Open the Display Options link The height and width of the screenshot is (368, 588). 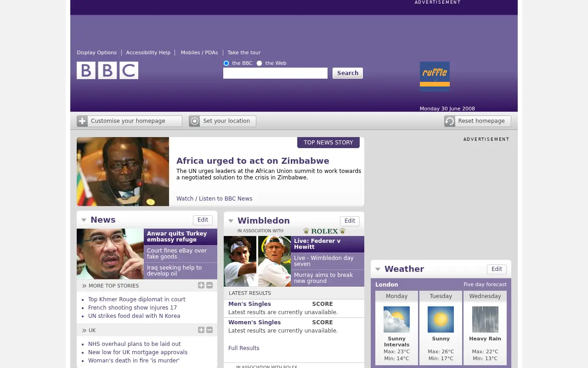point(96,52)
